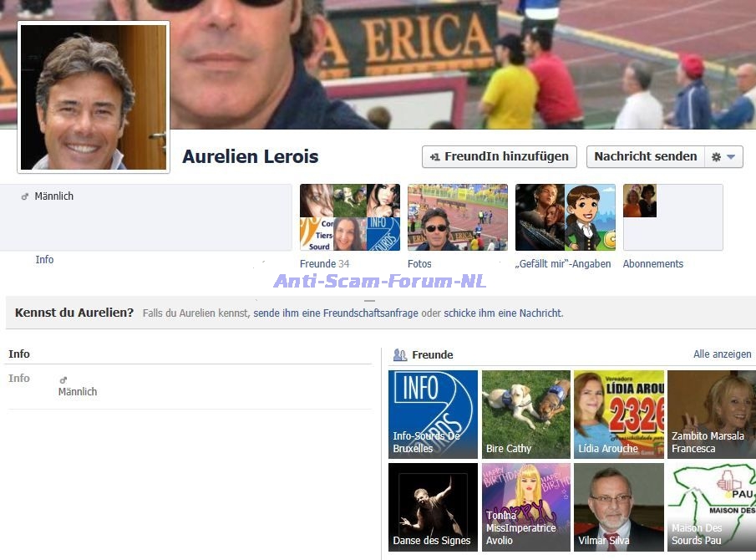The width and height of the screenshot is (756, 560).
Task: Open friend Vilmar Silva's profile
Action: pos(618,507)
